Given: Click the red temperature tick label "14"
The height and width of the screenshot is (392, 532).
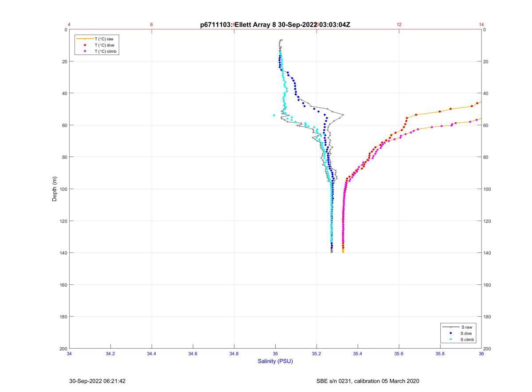Looking at the screenshot, I should 481,25.
